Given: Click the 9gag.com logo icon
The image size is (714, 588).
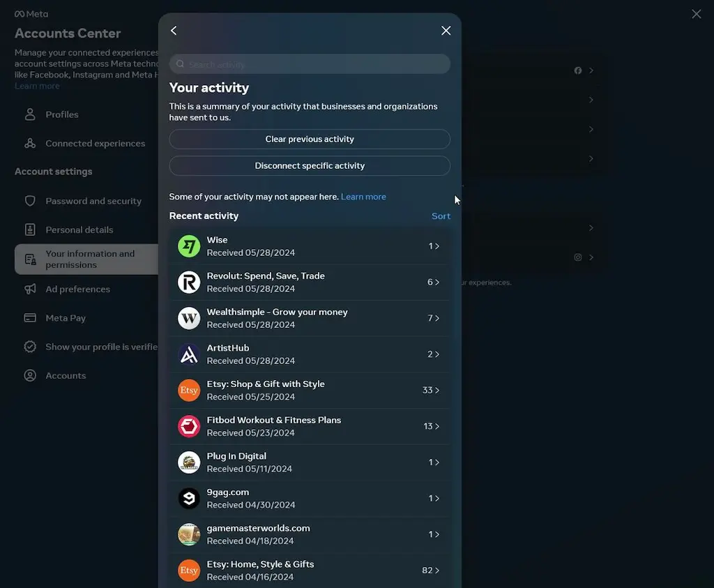Looking at the screenshot, I should click(x=189, y=498).
